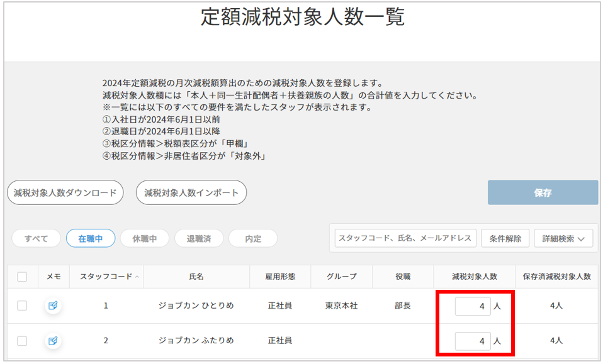Click 減税対象人数ダウンロード button

[x=65, y=192]
